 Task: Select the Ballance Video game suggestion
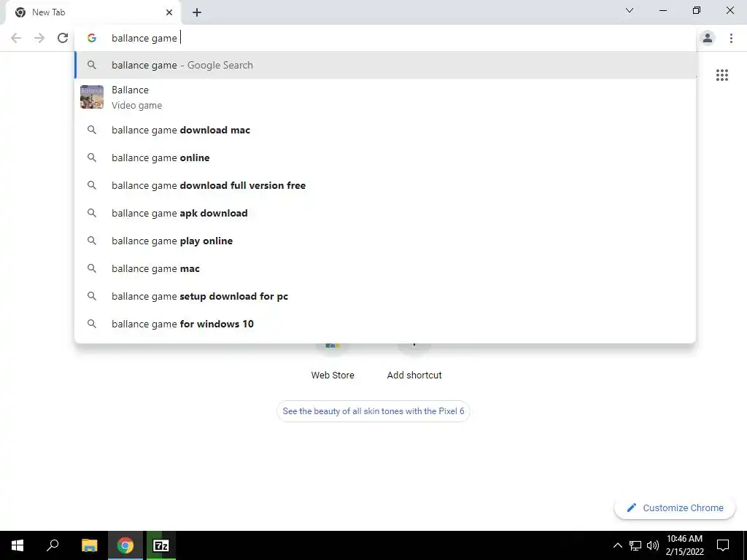(385, 97)
